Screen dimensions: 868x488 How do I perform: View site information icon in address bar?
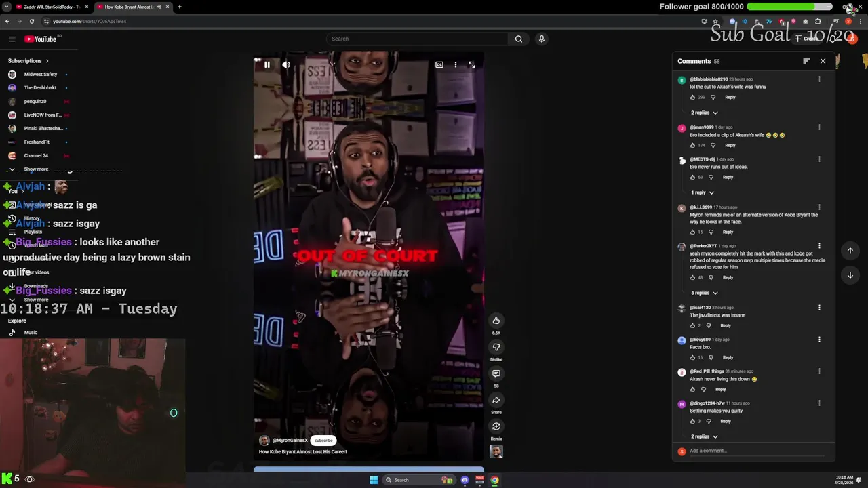click(x=46, y=21)
